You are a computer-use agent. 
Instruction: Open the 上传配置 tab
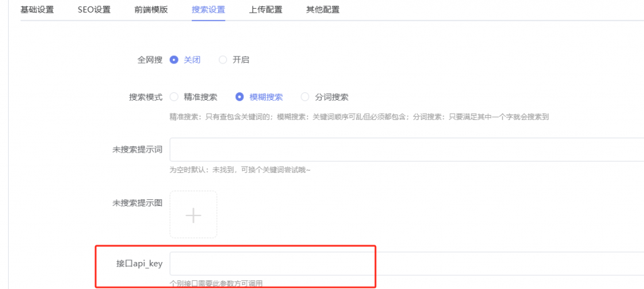[x=265, y=10]
